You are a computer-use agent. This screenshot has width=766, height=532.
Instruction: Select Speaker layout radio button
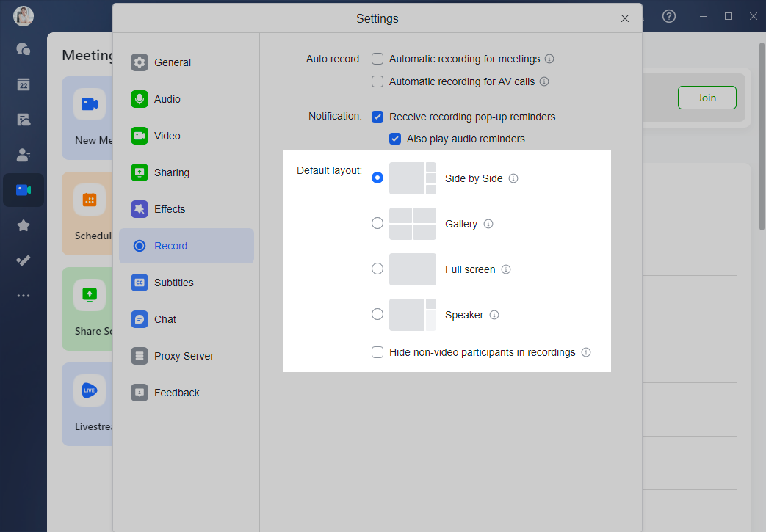pyautogui.click(x=377, y=314)
